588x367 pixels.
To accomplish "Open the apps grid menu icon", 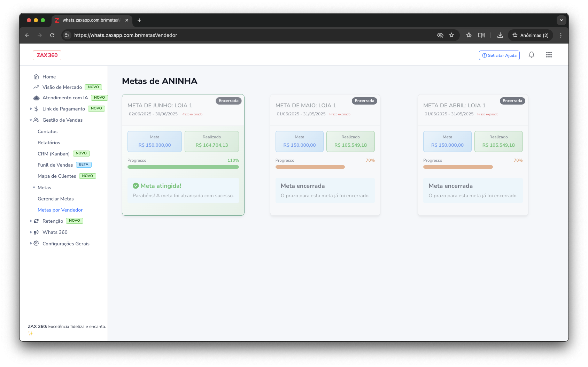I will [549, 55].
